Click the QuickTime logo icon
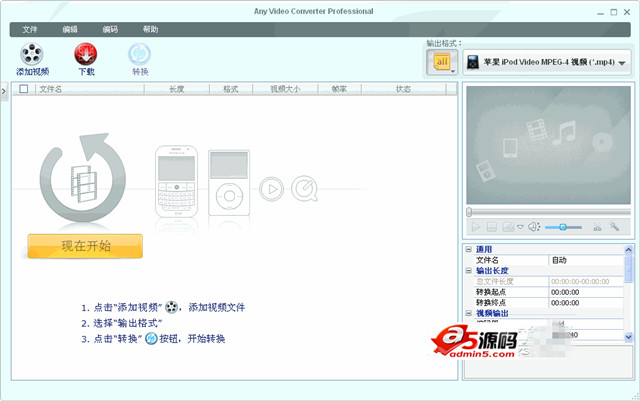Viewport: 640px width, 401px height. [304, 189]
